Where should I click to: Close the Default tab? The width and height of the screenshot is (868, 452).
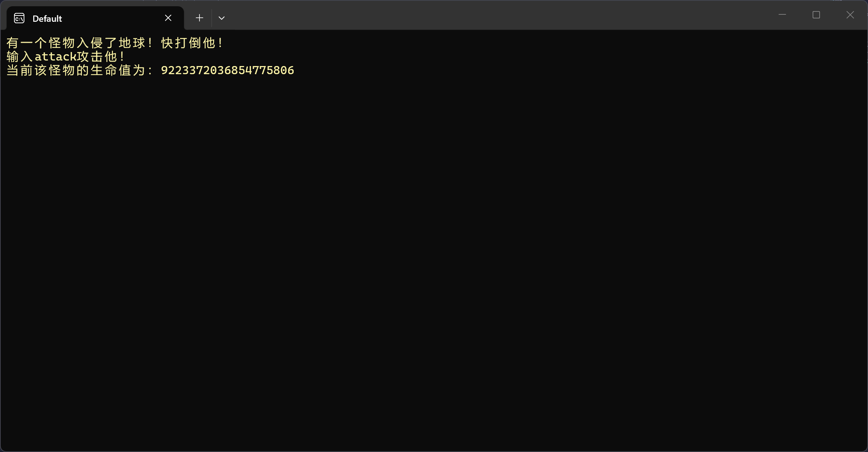[x=168, y=18]
